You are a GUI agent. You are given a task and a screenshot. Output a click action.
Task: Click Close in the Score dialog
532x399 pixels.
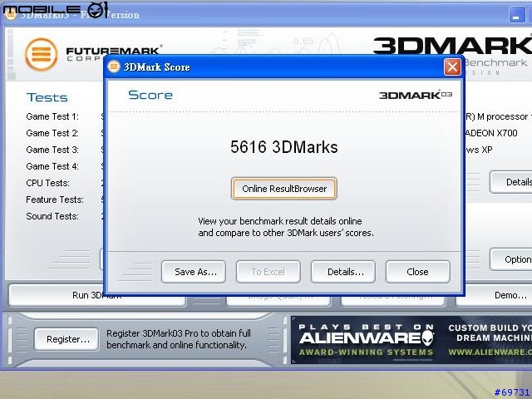417,272
